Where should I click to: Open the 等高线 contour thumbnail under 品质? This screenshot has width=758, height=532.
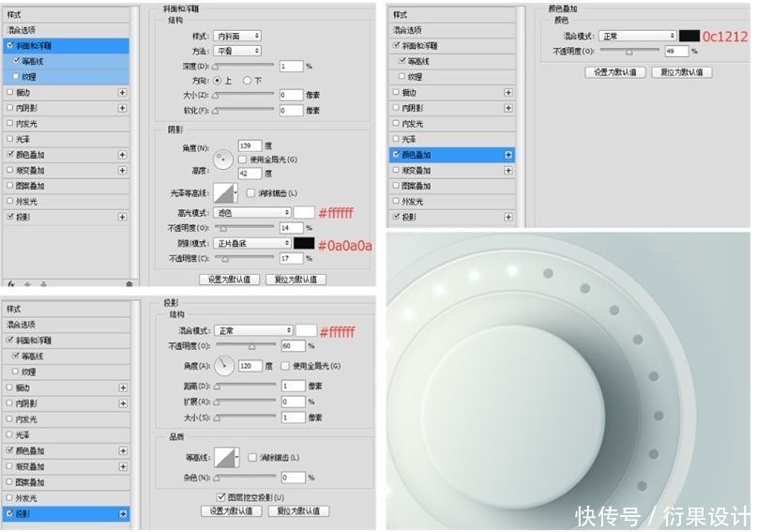coord(226,457)
